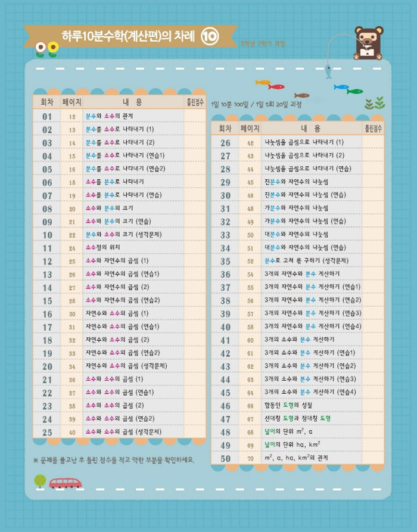Click the green fish illustration
The image size is (417, 532).
coord(355,92)
